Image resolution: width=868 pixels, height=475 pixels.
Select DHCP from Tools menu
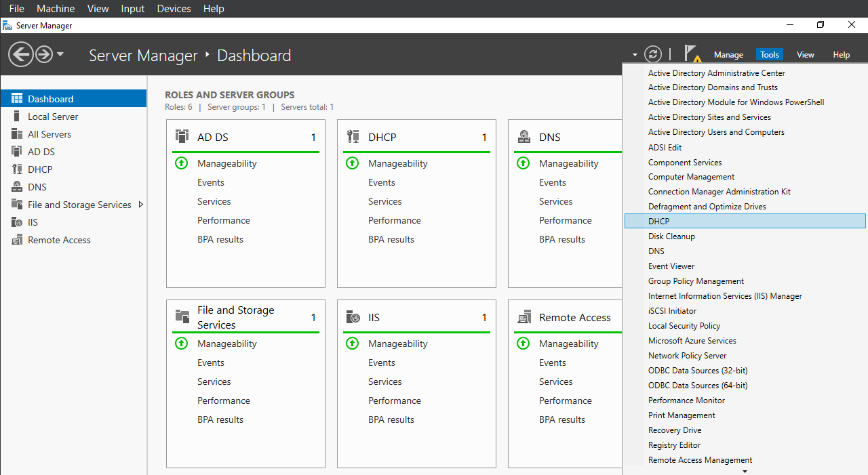tap(745, 222)
